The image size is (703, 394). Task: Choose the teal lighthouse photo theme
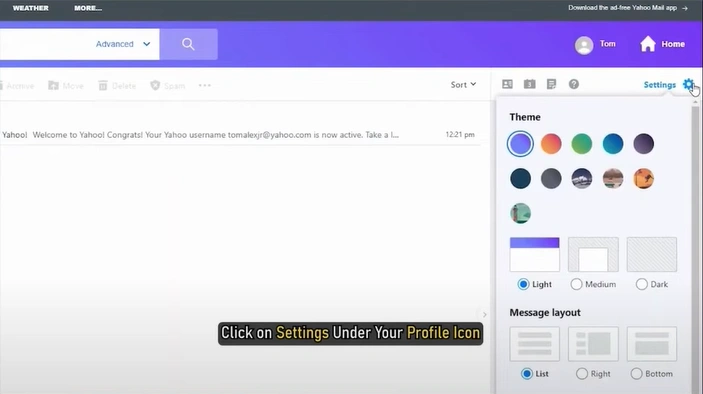(x=520, y=213)
